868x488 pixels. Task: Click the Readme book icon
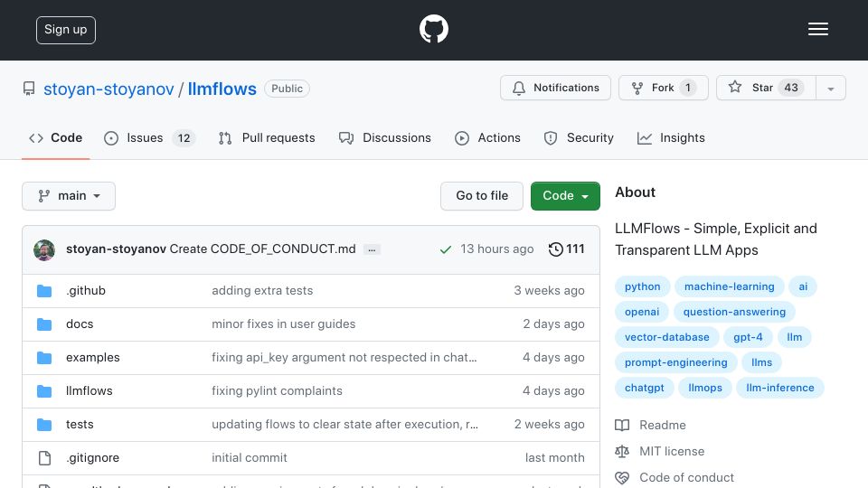pos(622,425)
